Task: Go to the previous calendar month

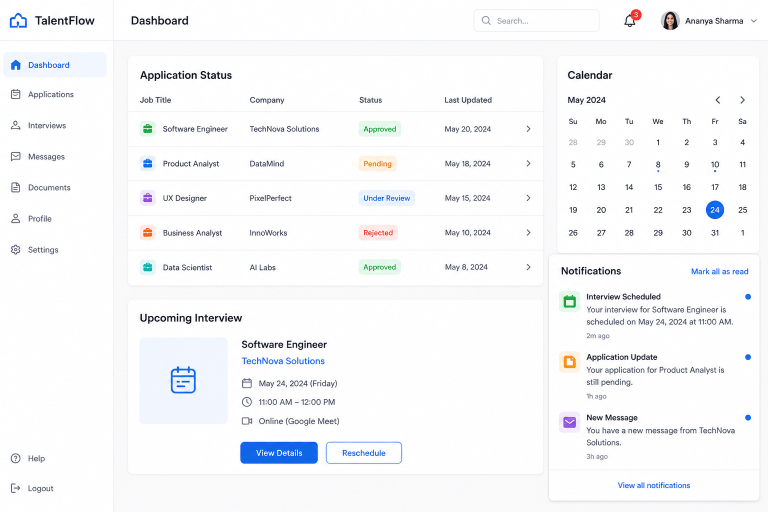Action: coord(718,100)
